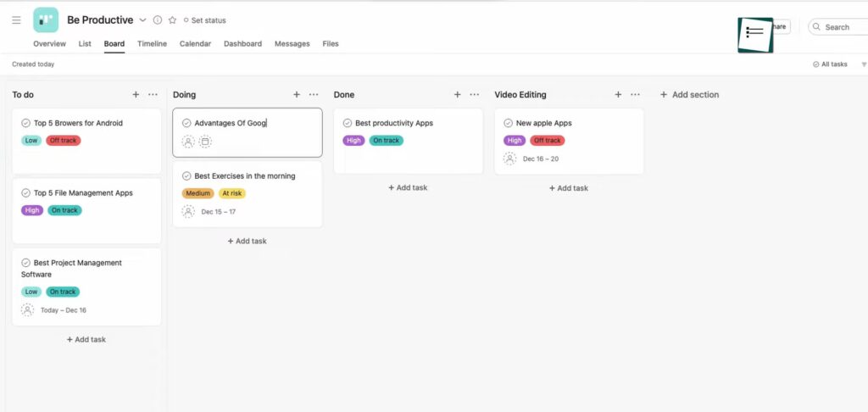Expand project title dropdown arrow
The width and height of the screenshot is (868, 412).
(142, 20)
